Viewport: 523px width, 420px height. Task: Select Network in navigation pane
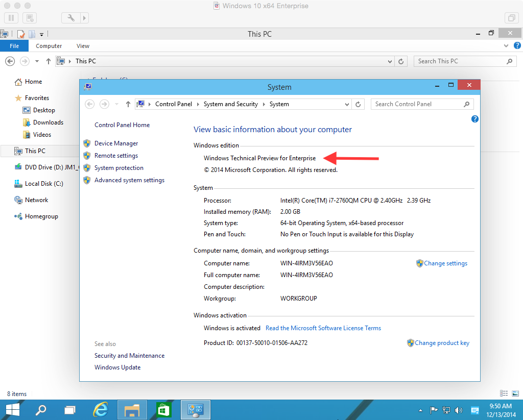[31, 200]
